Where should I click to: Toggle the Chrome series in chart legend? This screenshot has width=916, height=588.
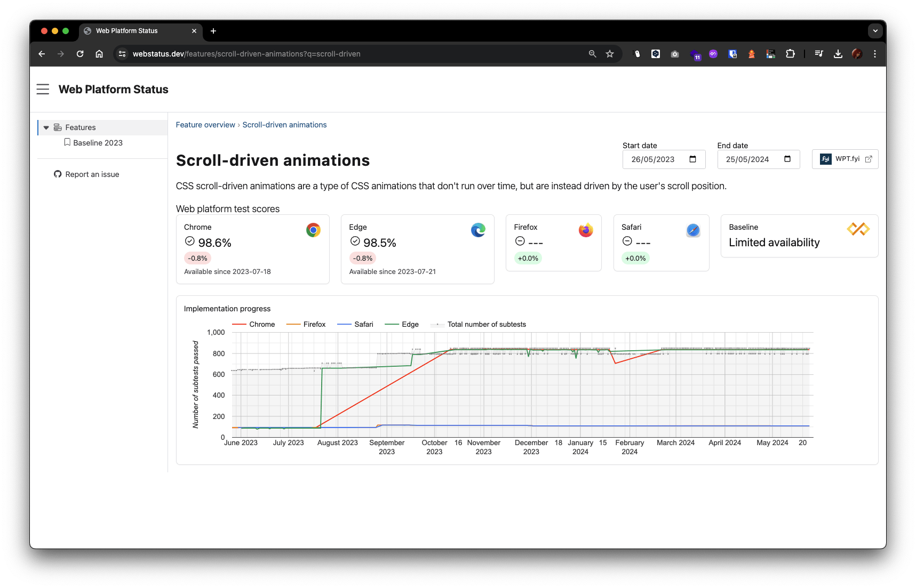[x=254, y=324]
